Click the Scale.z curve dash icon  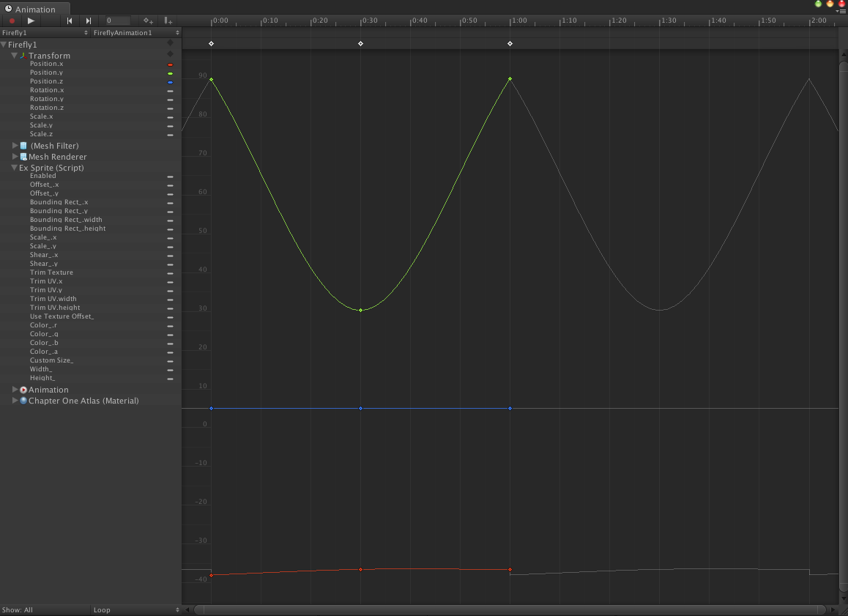click(170, 136)
